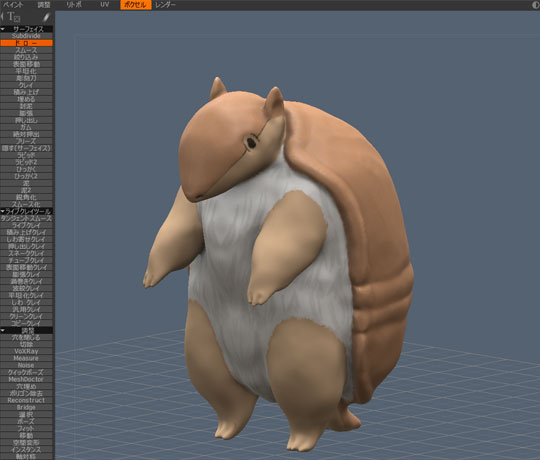This screenshot has width=540, height=460.
Task: Pick the 泥2 tool
Action: tap(27, 190)
